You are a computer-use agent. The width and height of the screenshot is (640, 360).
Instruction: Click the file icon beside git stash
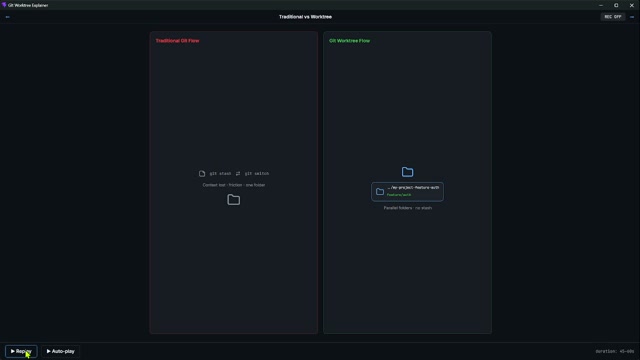coord(202,173)
